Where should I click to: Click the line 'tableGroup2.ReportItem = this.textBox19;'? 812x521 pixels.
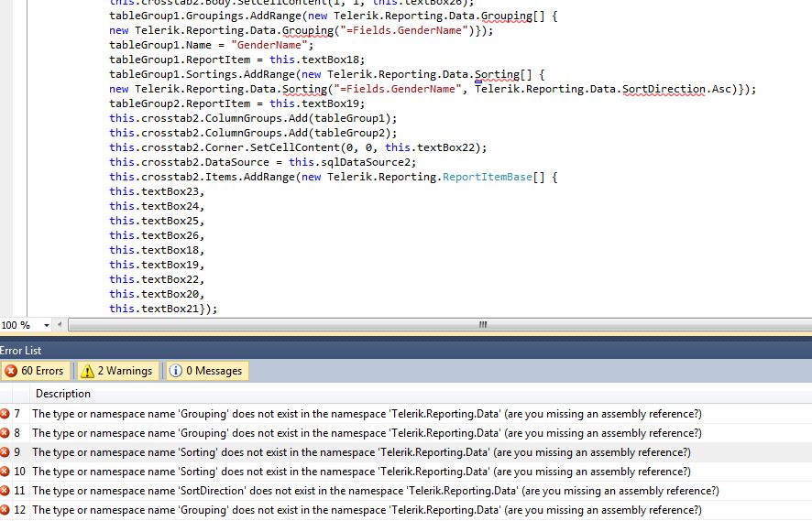(236, 104)
